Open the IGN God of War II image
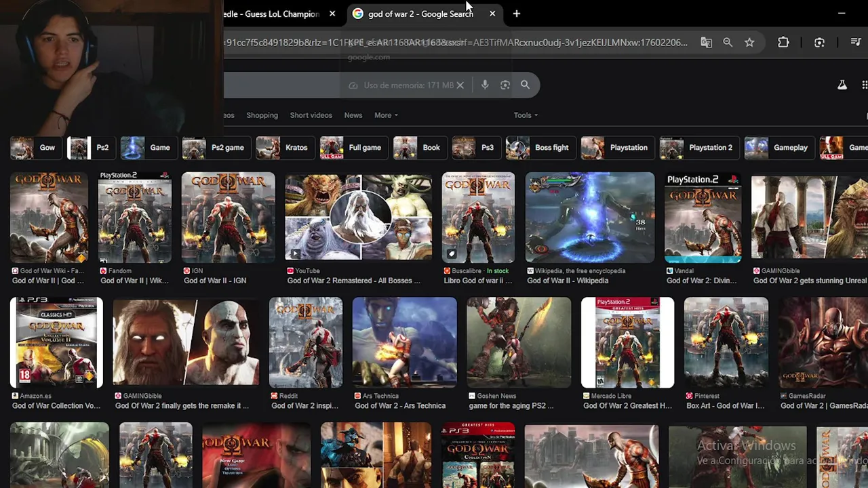The width and height of the screenshot is (868, 488). pos(228,217)
